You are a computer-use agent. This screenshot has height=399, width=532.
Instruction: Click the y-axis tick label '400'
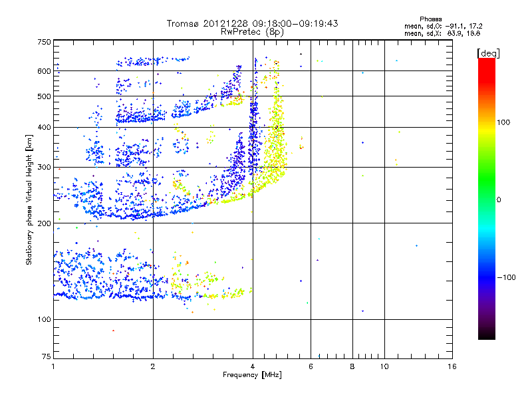[44, 127]
